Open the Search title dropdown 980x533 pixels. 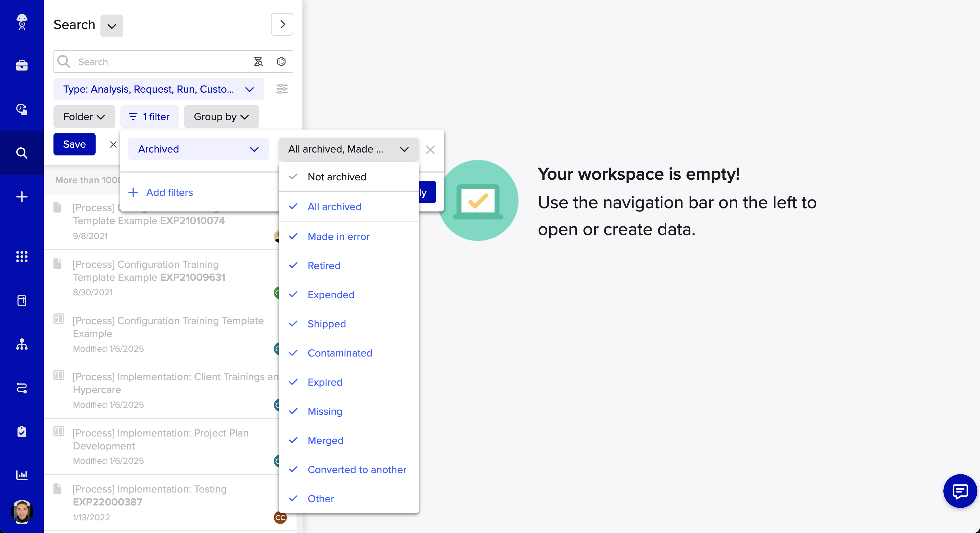pyautogui.click(x=111, y=26)
